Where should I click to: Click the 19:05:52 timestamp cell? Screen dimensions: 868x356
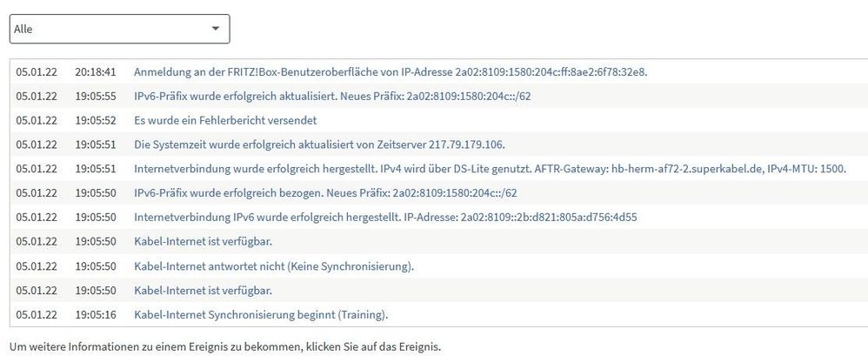pos(96,120)
